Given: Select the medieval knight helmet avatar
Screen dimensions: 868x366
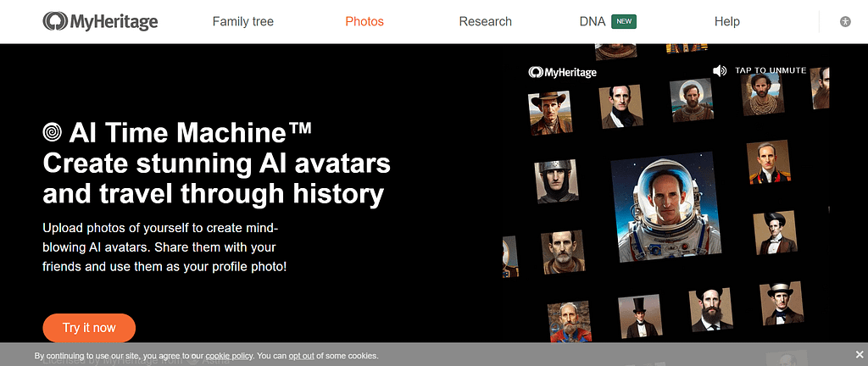Looking at the screenshot, I should point(556,181).
